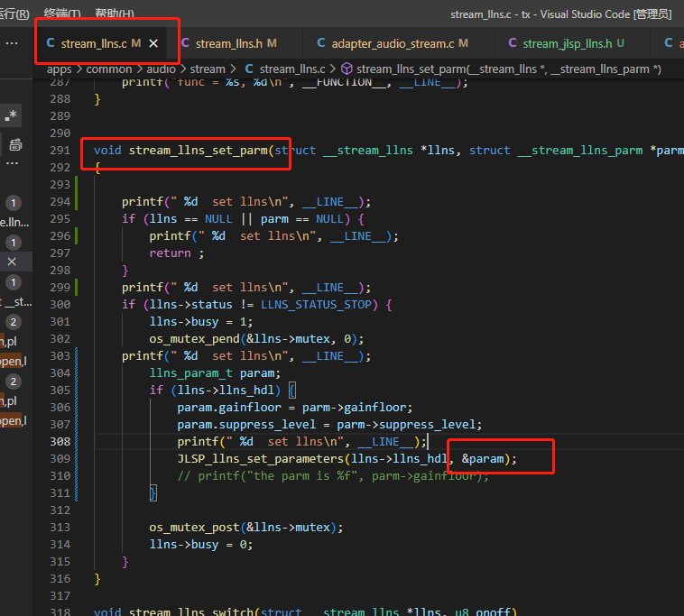The height and width of the screenshot is (616, 684).
Task: Click os_mutex_post on line 313
Action: 194,527
